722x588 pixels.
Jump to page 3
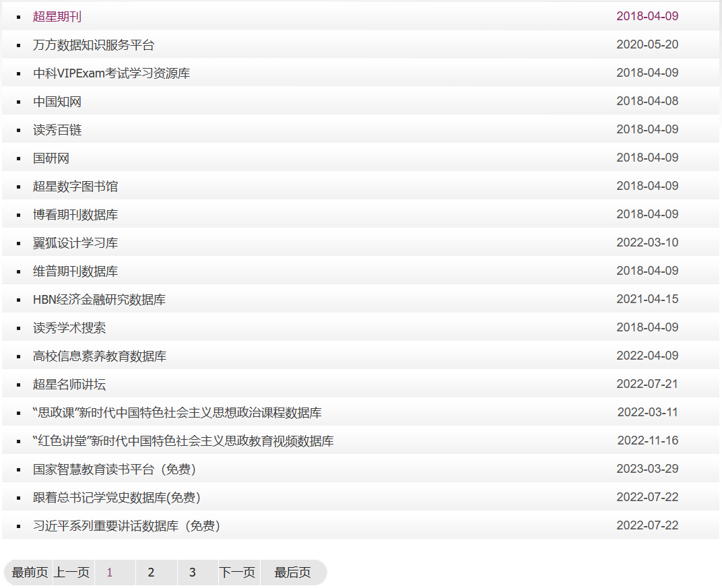click(x=192, y=573)
